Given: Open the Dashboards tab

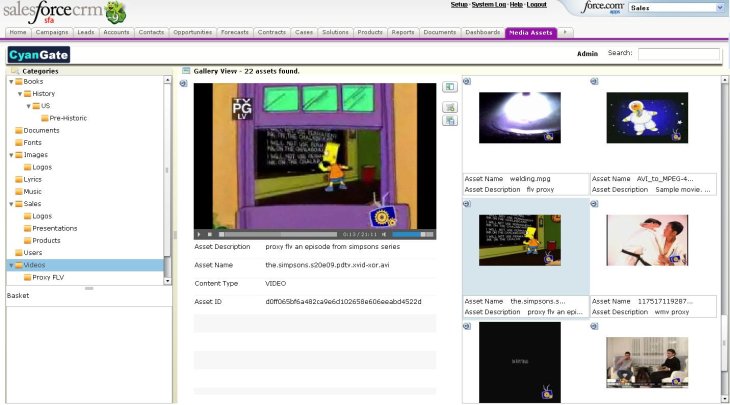Looking at the screenshot, I should 483,32.
